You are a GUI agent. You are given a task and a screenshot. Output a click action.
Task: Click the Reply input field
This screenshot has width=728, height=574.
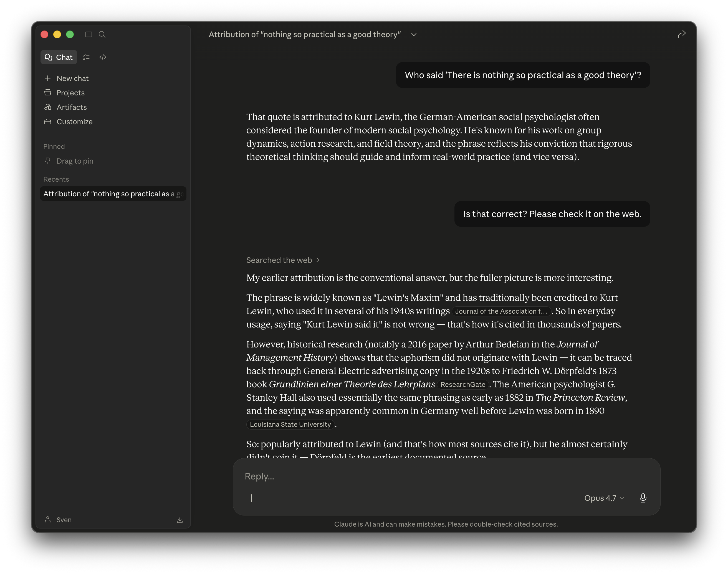(x=370, y=476)
